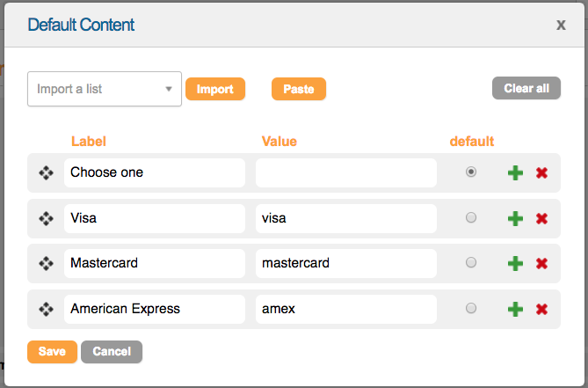Screen dimensions: 588x388
Task: Delete the Visa row
Action: [541, 218]
